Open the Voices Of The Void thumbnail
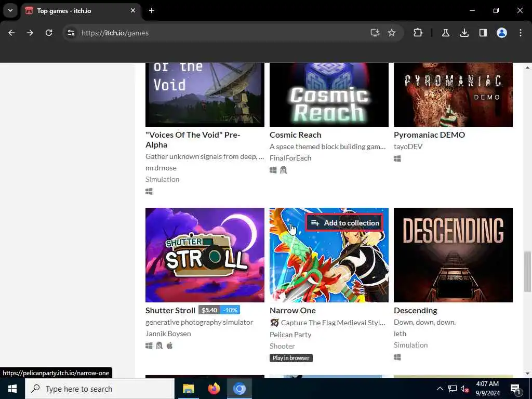The height and width of the screenshot is (399, 532). [x=205, y=95]
